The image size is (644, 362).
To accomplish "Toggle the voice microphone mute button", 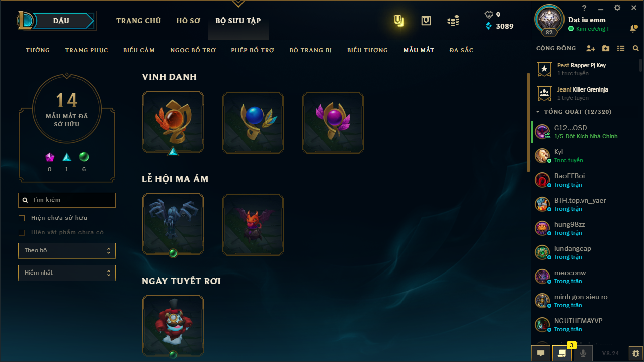I will point(583,353).
